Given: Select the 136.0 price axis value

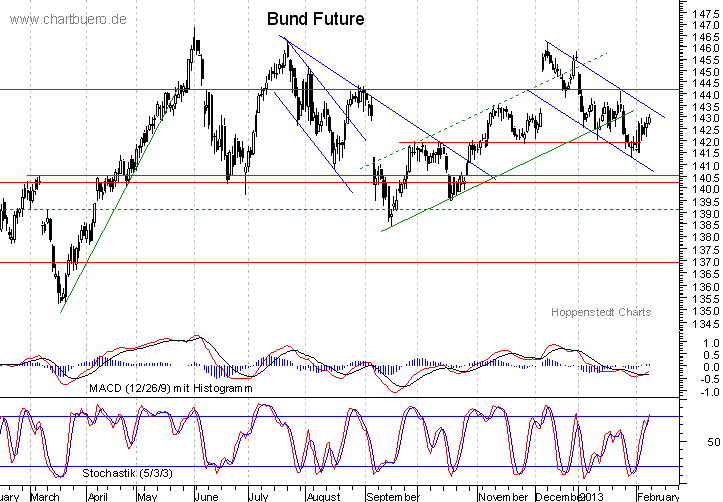Looking at the screenshot, I should [x=705, y=287].
